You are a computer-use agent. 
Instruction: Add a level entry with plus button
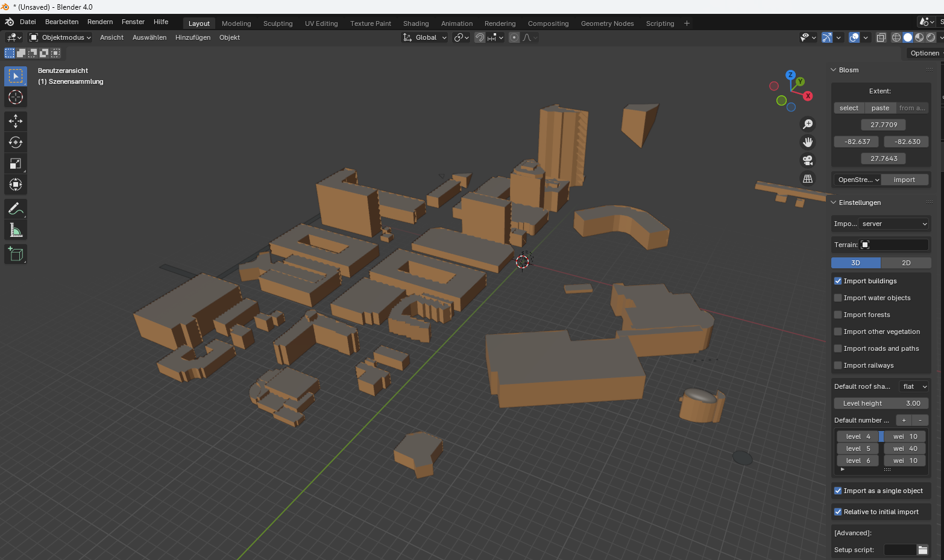coord(904,420)
